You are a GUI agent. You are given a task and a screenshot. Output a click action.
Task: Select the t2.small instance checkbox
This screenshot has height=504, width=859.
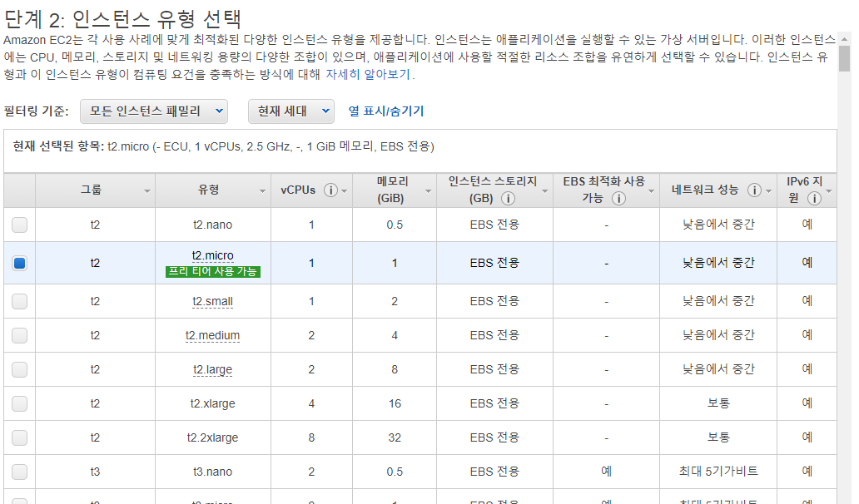[20, 302]
